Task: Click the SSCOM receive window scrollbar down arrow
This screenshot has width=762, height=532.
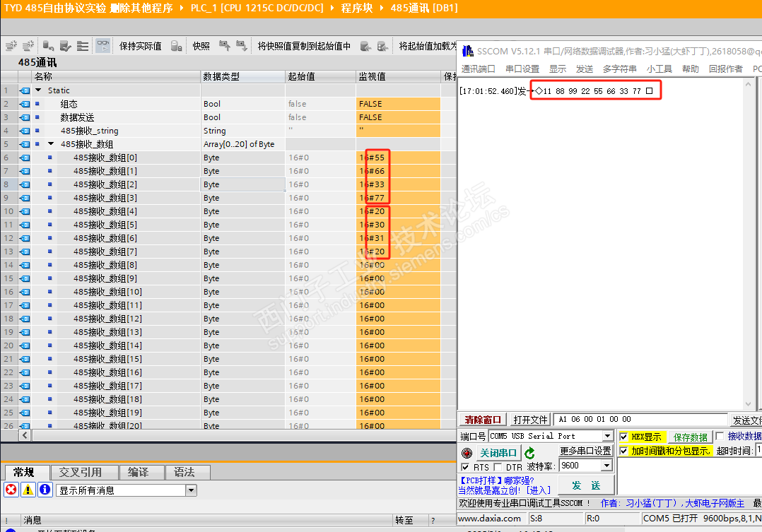Action: (x=747, y=404)
